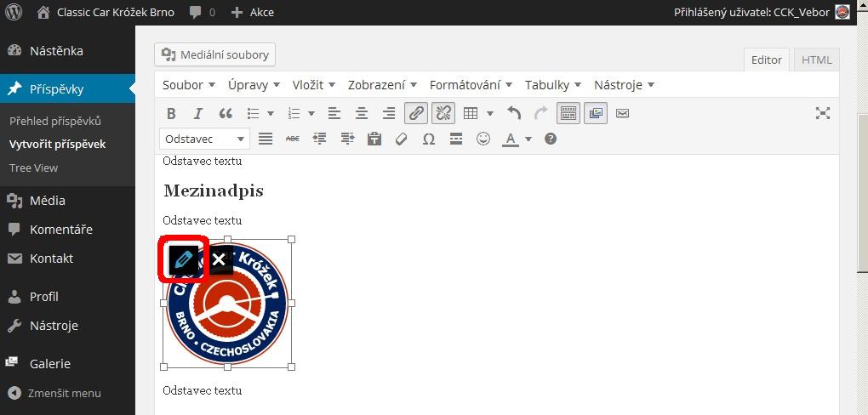Open the Vložit editor menu
868x415 pixels.
pos(314,85)
